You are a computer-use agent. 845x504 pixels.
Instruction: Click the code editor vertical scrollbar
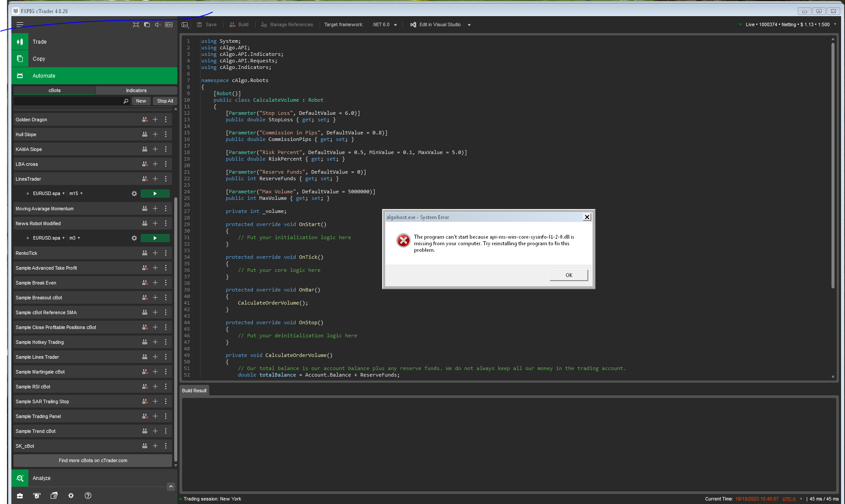pos(833,166)
